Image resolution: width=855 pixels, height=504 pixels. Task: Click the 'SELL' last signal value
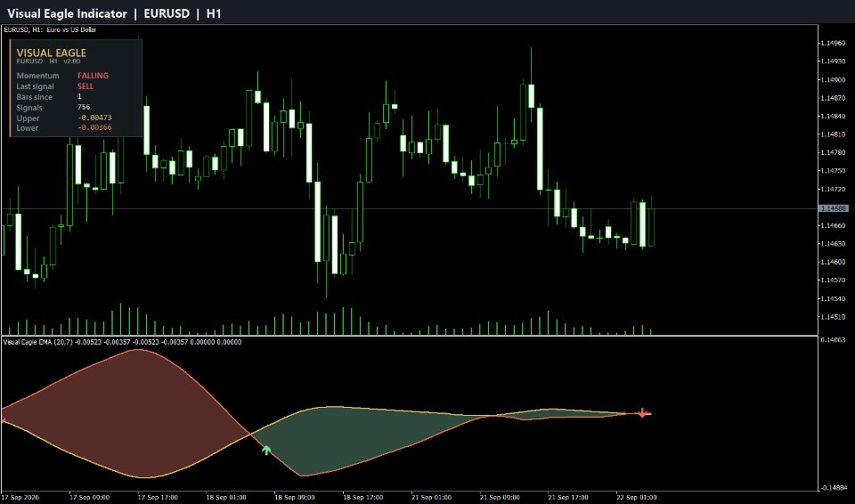pyautogui.click(x=85, y=86)
